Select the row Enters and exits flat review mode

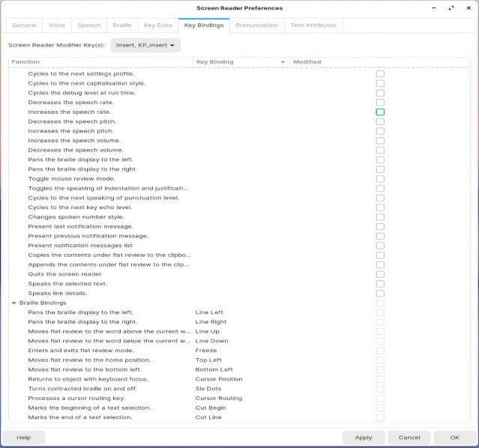coord(239,351)
